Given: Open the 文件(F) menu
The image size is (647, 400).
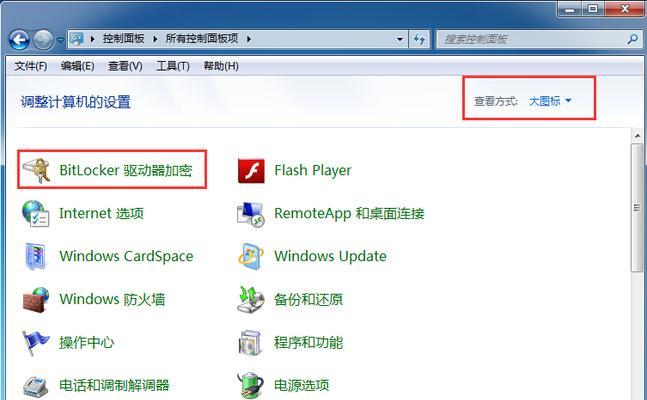Looking at the screenshot, I should tap(31, 66).
